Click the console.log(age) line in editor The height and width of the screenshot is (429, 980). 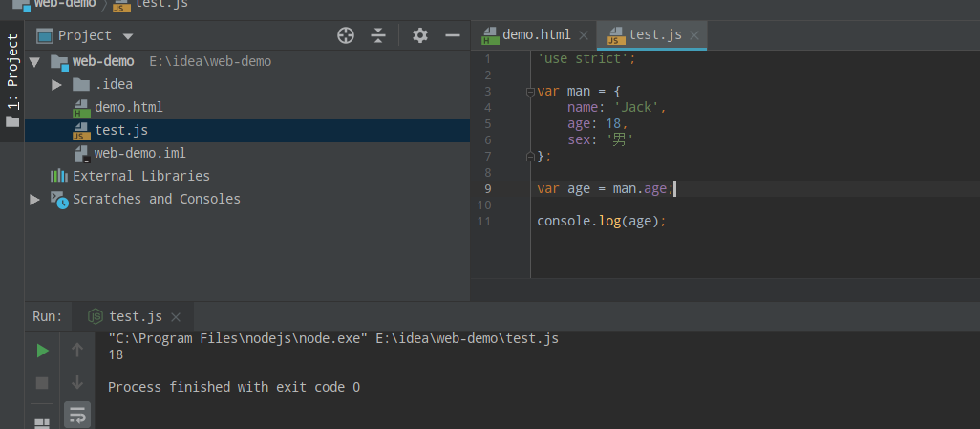pyautogui.click(x=602, y=222)
